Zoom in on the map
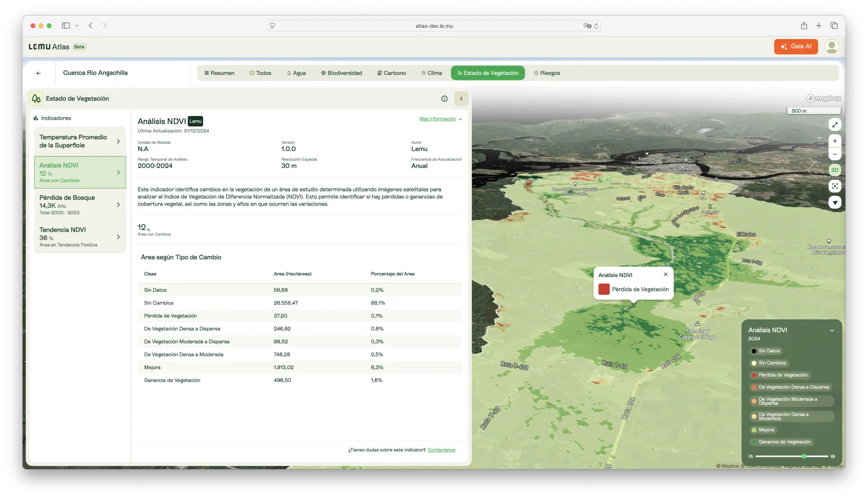 point(835,141)
